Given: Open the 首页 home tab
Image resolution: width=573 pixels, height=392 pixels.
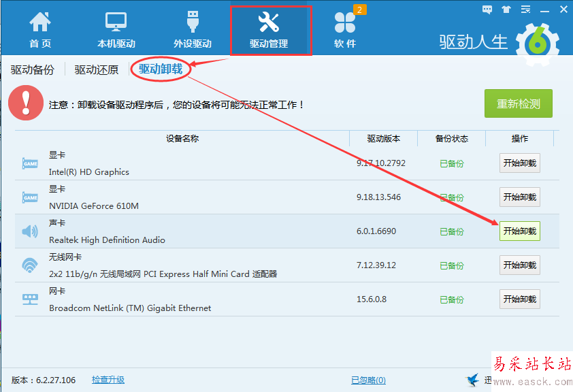Looking at the screenshot, I should [40, 29].
